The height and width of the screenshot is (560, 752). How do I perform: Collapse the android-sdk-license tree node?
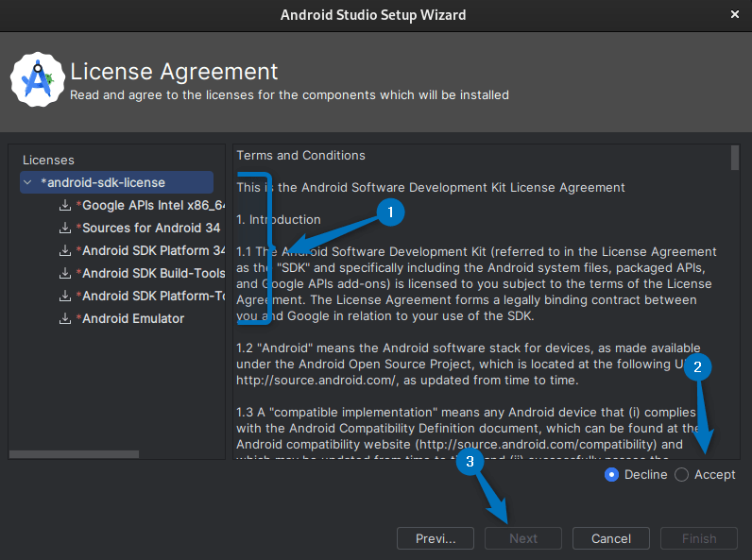[27, 182]
